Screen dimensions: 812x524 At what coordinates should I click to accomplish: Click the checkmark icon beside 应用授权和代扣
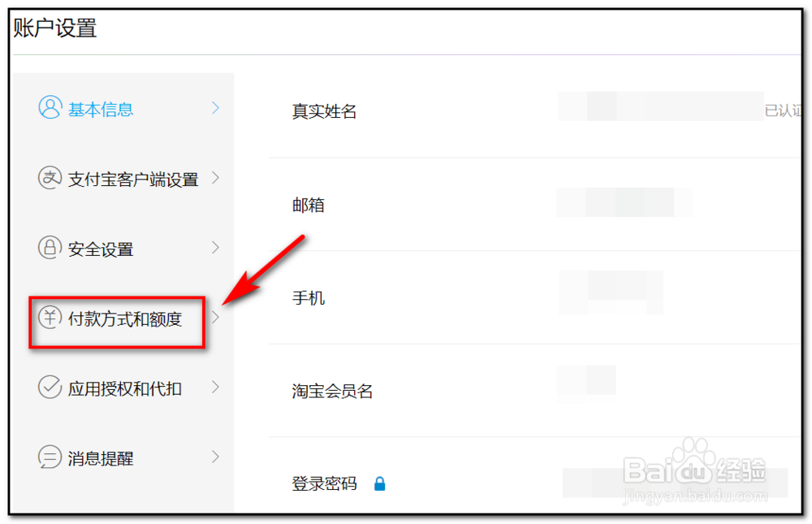[50, 388]
